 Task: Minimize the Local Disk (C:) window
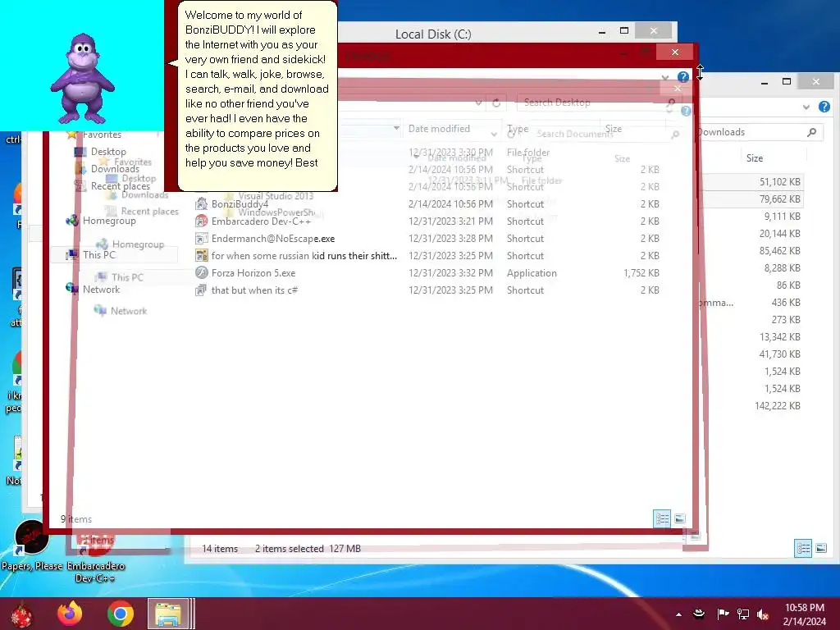click(602, 32)
